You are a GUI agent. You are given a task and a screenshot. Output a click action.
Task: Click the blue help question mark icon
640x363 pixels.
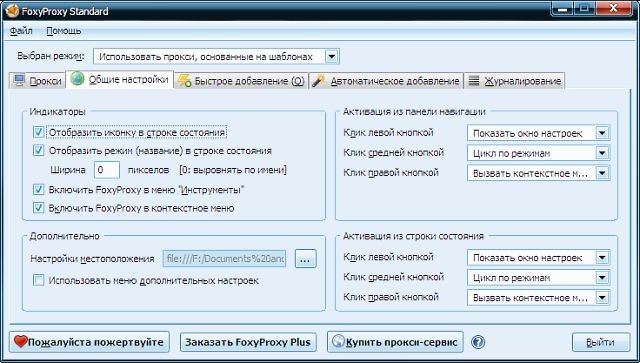click(x=478, y=342)
